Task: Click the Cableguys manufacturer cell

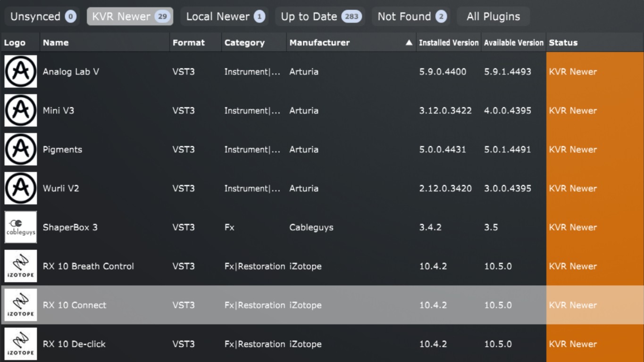Action: coord(311,227)
